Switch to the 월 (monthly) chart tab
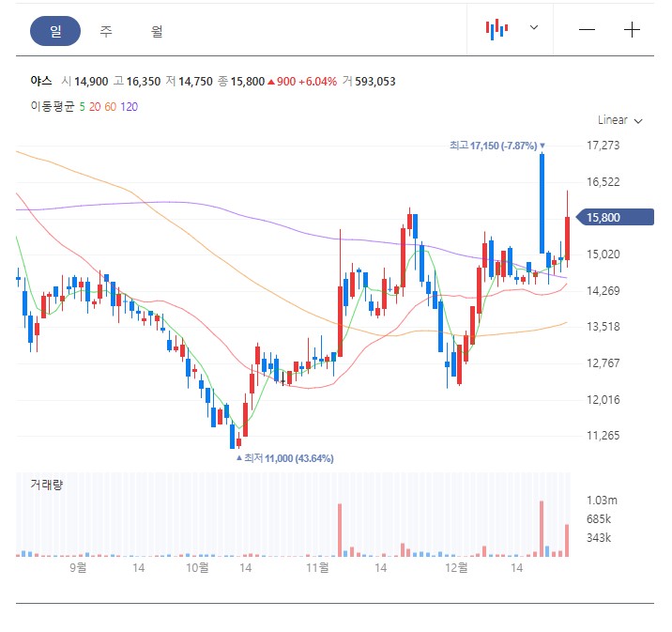This screenshot has width=672, height=632. point(157,31)
